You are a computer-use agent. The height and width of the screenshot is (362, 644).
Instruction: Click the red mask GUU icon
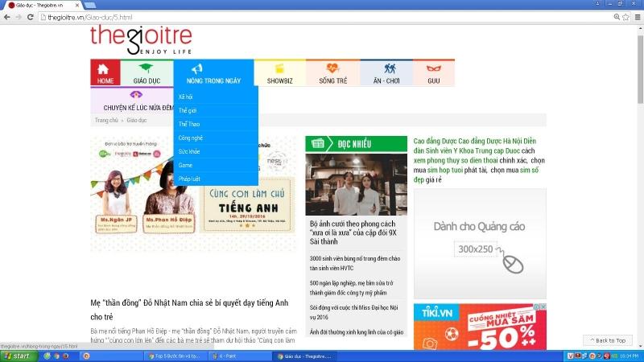[x=434, y=69]
